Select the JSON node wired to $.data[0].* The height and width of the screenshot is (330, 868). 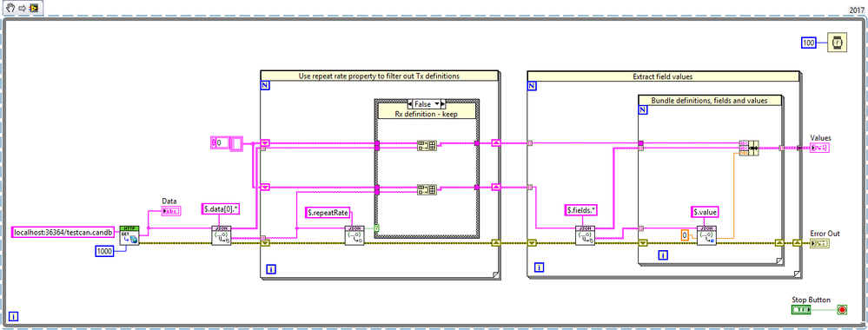[x=221, y=235]
